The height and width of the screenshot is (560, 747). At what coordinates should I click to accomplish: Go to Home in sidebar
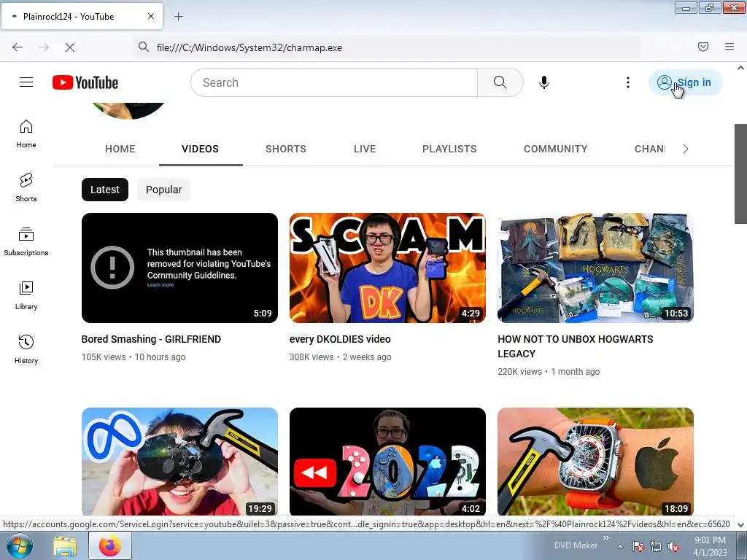(26, 134)
